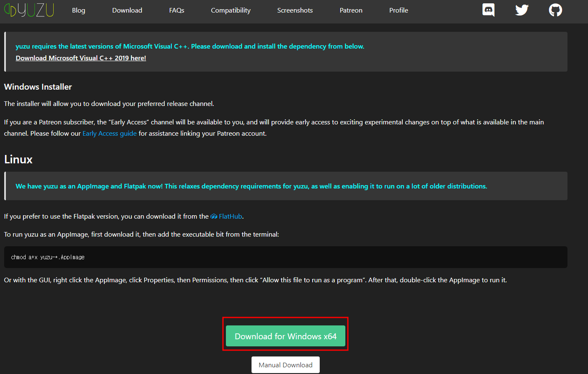The height and width of the screenshot is (374, 588).
Task: Click the sentence starting "The installer will allow"
Action: point(109,104)
